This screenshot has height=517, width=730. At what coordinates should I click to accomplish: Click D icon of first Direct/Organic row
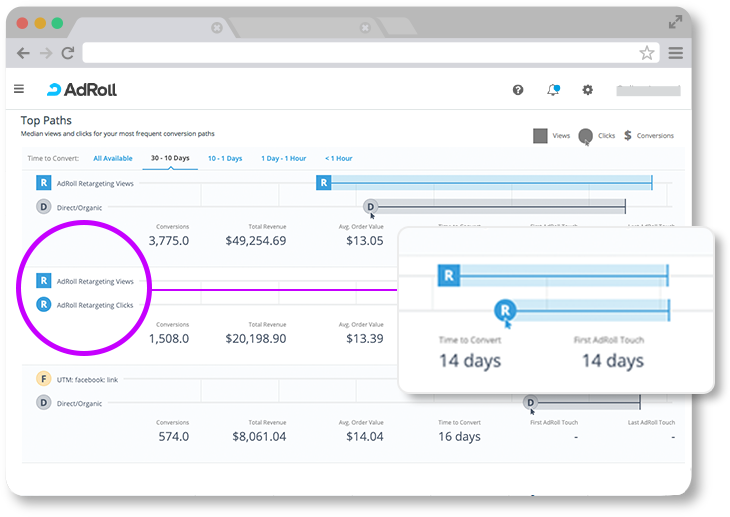(43, 207)
